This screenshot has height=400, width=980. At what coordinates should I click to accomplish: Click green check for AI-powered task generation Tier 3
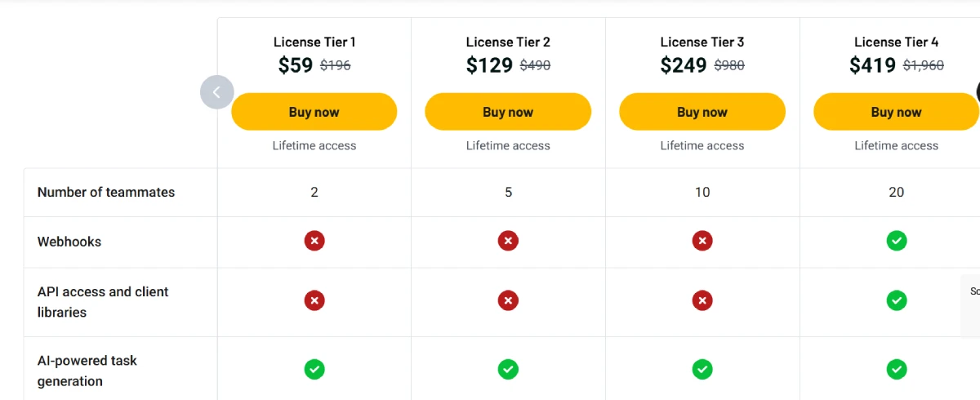point(702,370)
